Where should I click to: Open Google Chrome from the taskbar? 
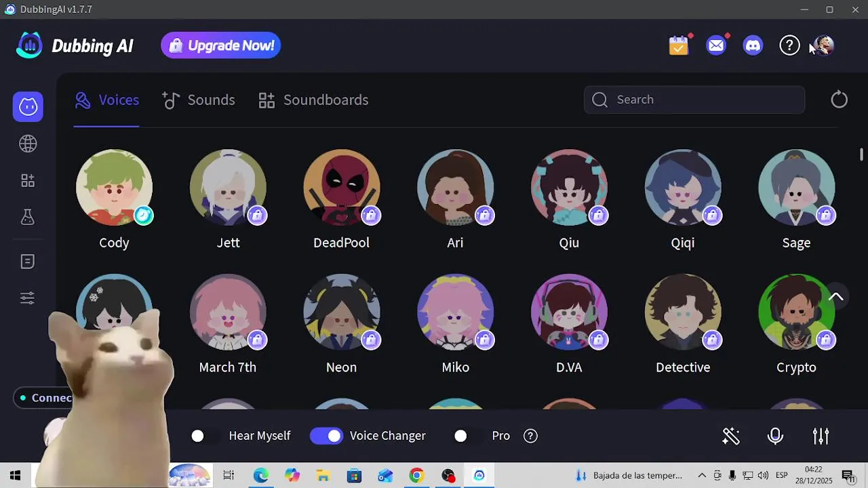point(416,476)
